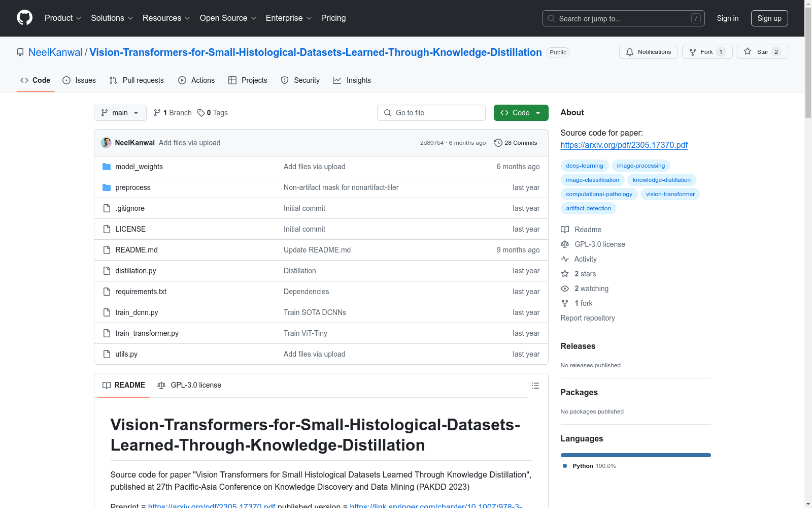The width and height of the screenshot is (812, 508).
Task: Open the Non-artifact mask commit message
Action: pyautogui.click(x=341, y=187)
